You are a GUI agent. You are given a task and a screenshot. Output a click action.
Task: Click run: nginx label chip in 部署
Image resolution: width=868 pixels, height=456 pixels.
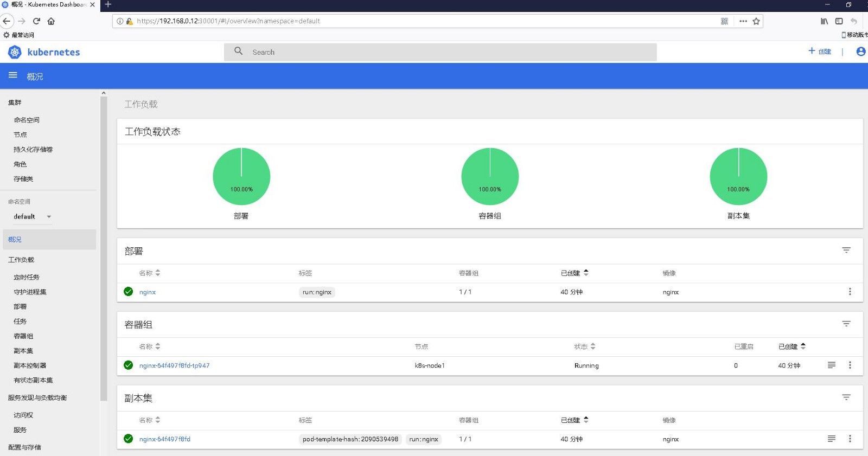(317, 292)
